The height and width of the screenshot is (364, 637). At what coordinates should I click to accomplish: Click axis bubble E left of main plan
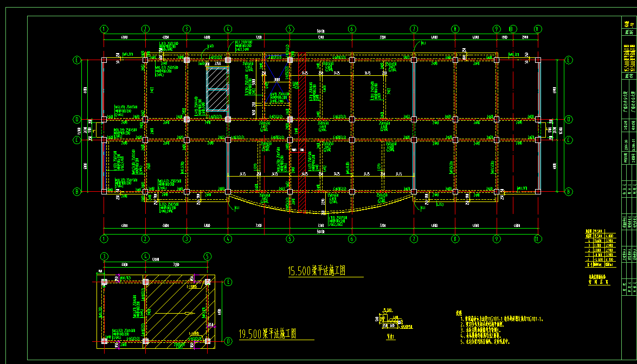click(77, 60)
